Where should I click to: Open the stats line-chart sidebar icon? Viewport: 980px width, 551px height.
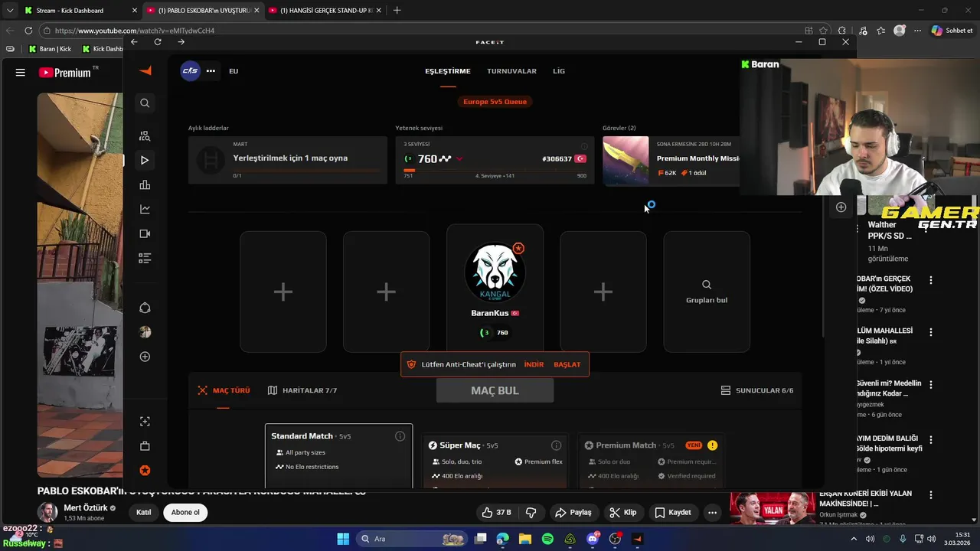coord(145,209)
